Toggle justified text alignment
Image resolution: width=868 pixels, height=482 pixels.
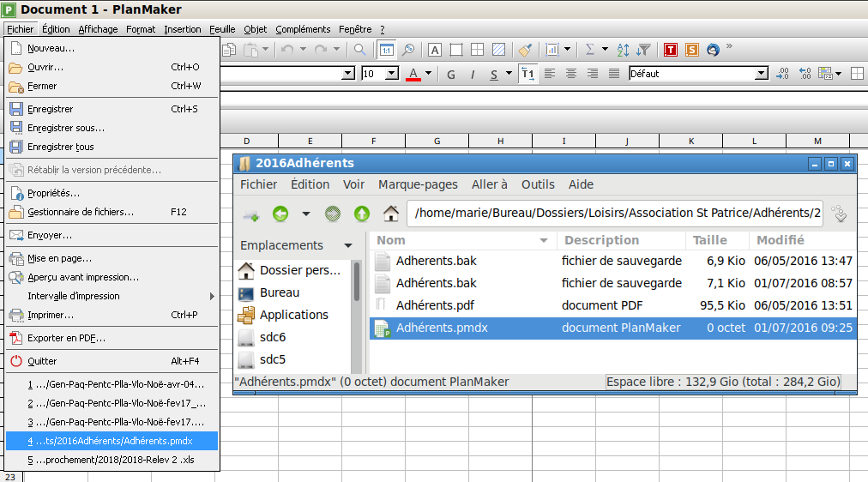612,74
